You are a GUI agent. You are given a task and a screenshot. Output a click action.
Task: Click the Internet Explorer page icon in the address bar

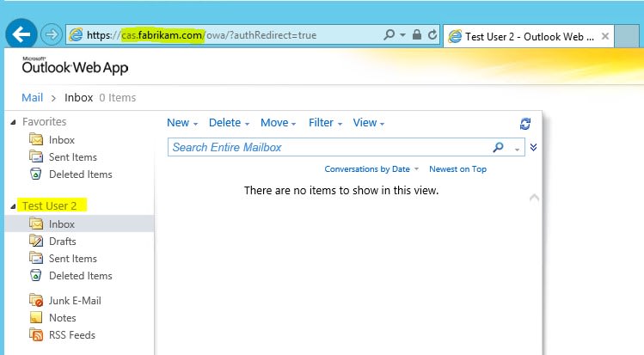coord(76,35)
